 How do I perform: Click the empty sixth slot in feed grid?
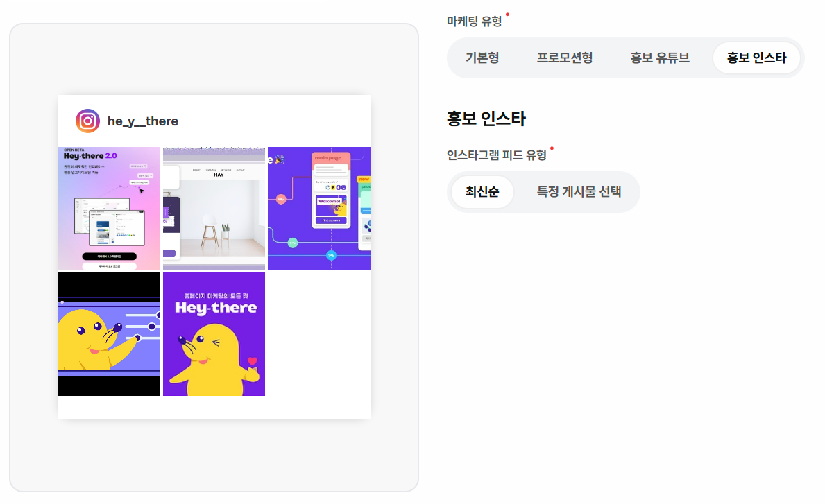coord(319,334)
